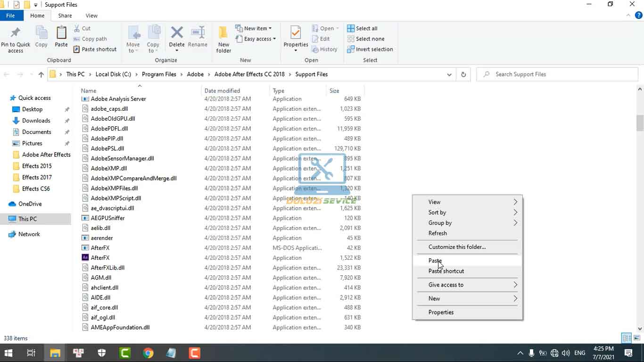Click the Rename icon in the ribbon
Screen dimensions: 644x362
198,34
